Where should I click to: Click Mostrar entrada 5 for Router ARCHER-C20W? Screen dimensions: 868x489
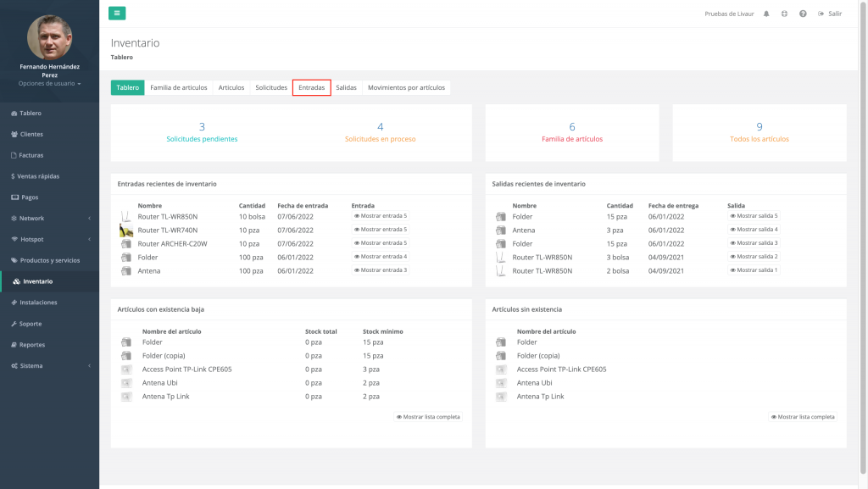click(381, 243)
